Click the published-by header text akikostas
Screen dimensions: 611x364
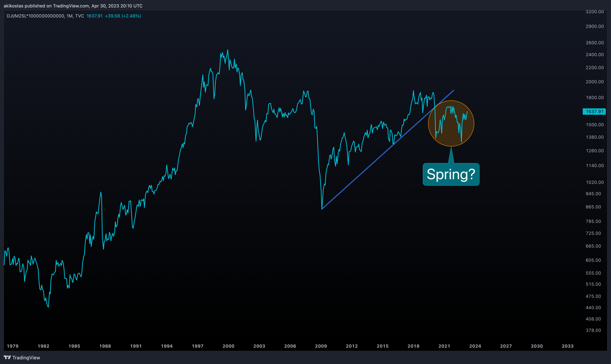coord(14,6)
